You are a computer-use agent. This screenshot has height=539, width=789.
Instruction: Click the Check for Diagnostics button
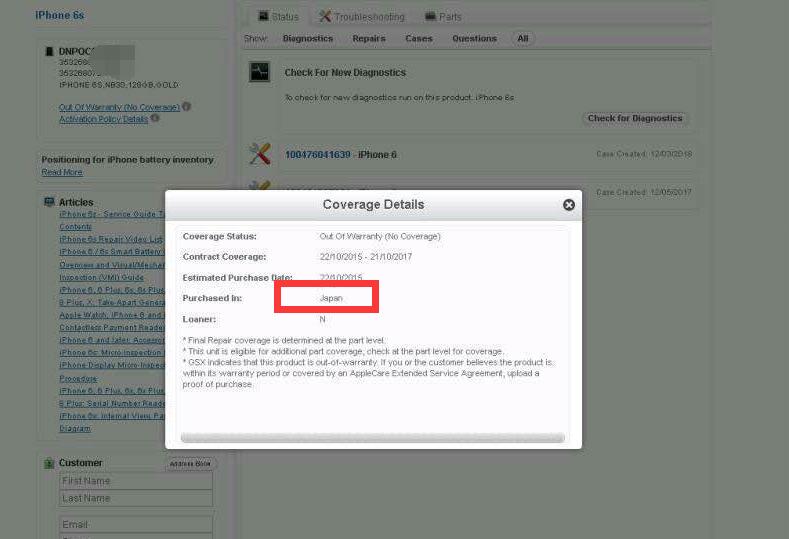point(635,118)
